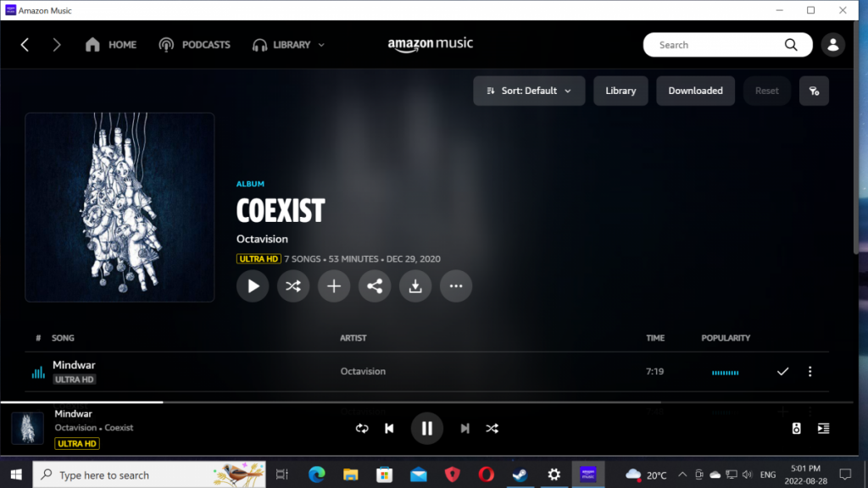Open the Mindwar row's more options

810,371
